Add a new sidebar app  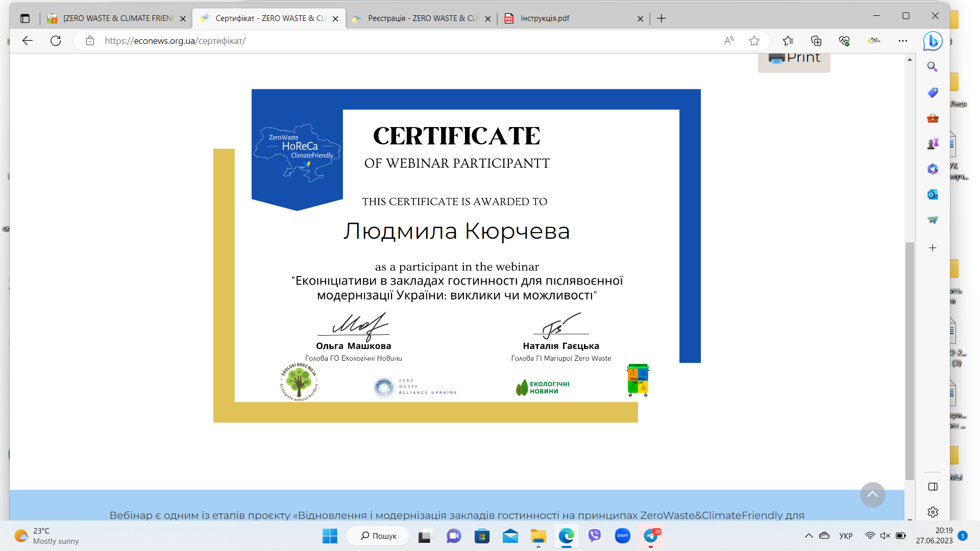coord(933,248)
